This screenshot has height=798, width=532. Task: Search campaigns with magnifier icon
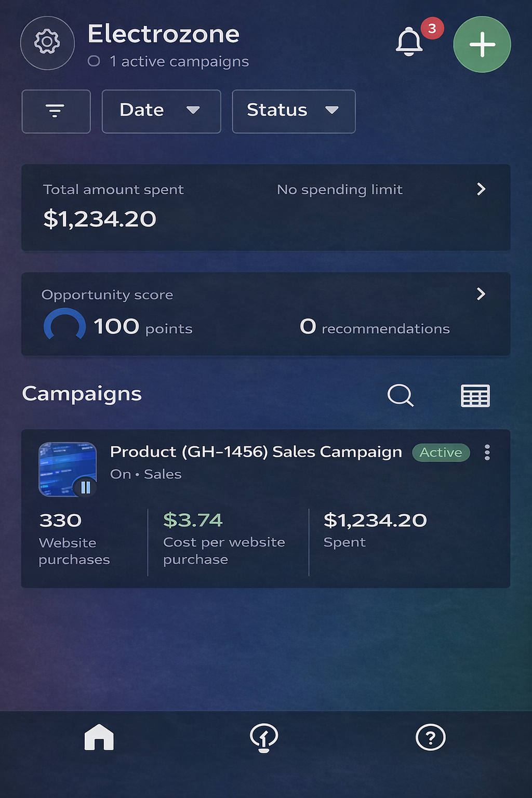(401, 395)
